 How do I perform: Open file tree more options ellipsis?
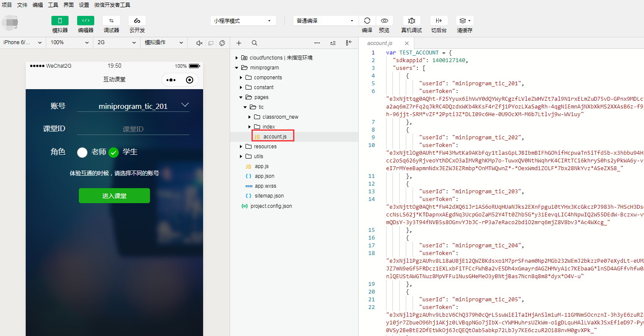pos(317,43)
